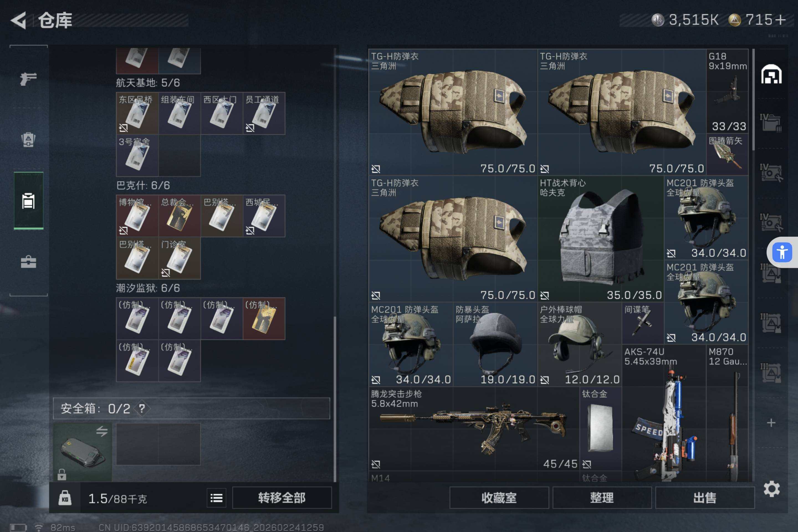Select the main stash house icon
798x532 pixels.
771,74
